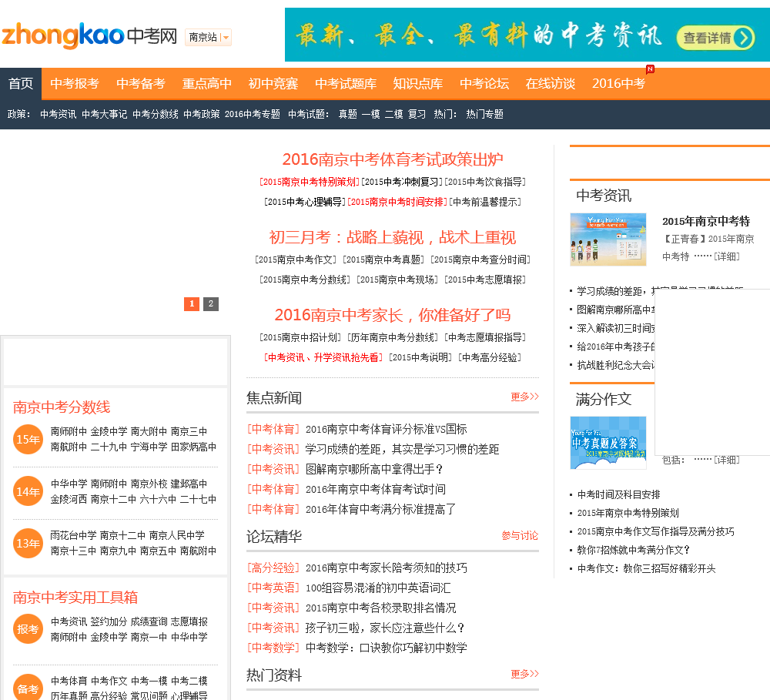Click [2015南京中考时间安排] link
The image size is (770, 700).
click(x=397, y=202)
